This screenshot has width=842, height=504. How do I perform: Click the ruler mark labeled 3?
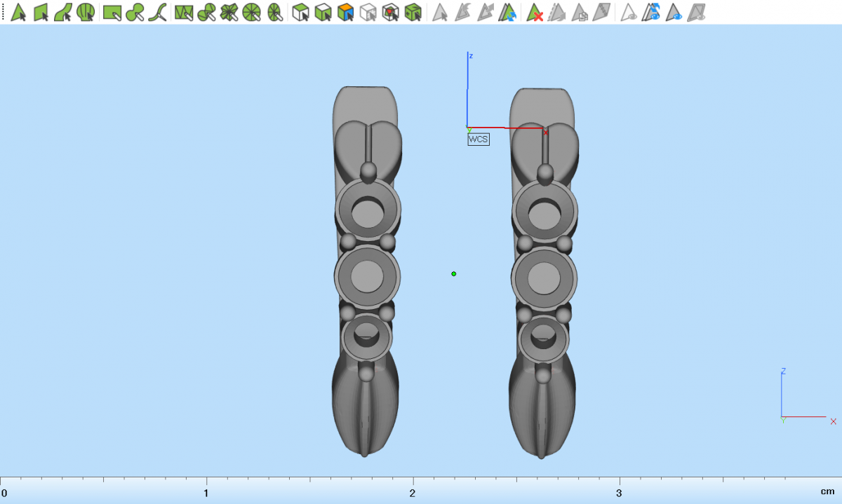point(619,492)
